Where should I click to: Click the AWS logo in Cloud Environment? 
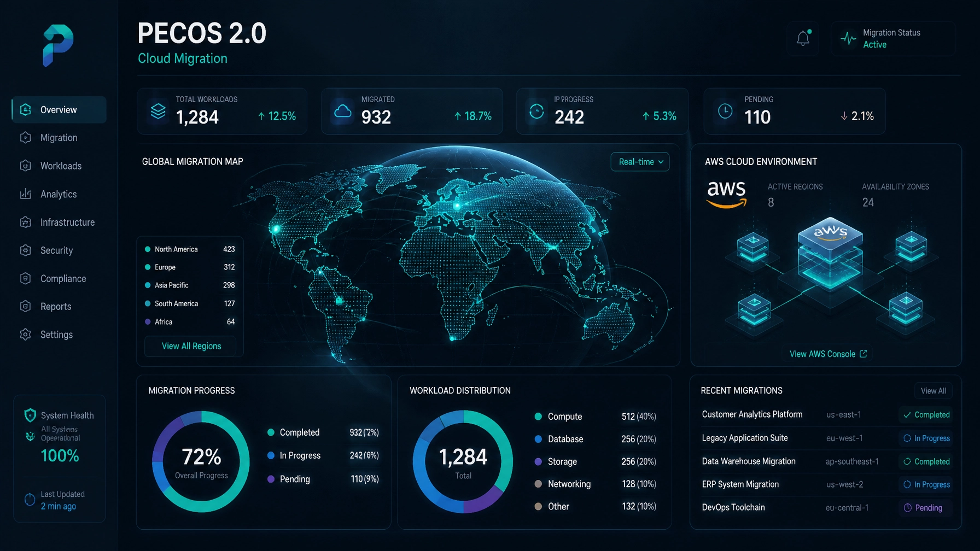coord(726,194)
